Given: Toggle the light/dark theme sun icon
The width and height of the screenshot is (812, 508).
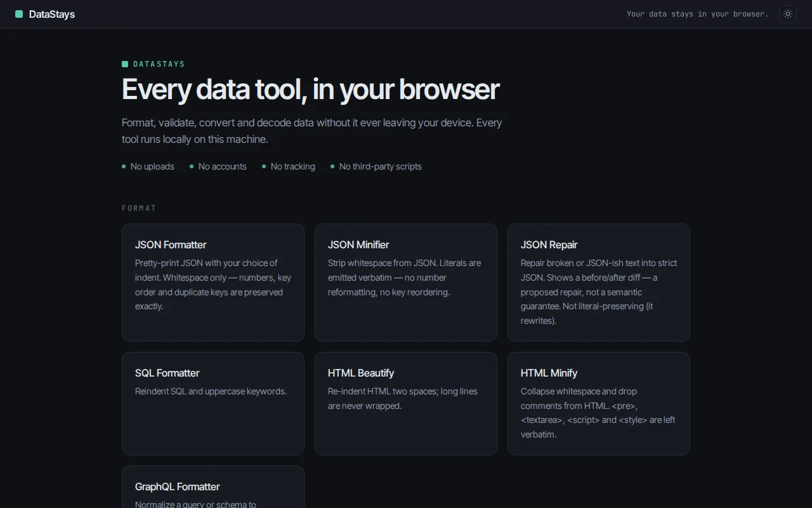Looking at the screenshot, I should tap(788, 14).
